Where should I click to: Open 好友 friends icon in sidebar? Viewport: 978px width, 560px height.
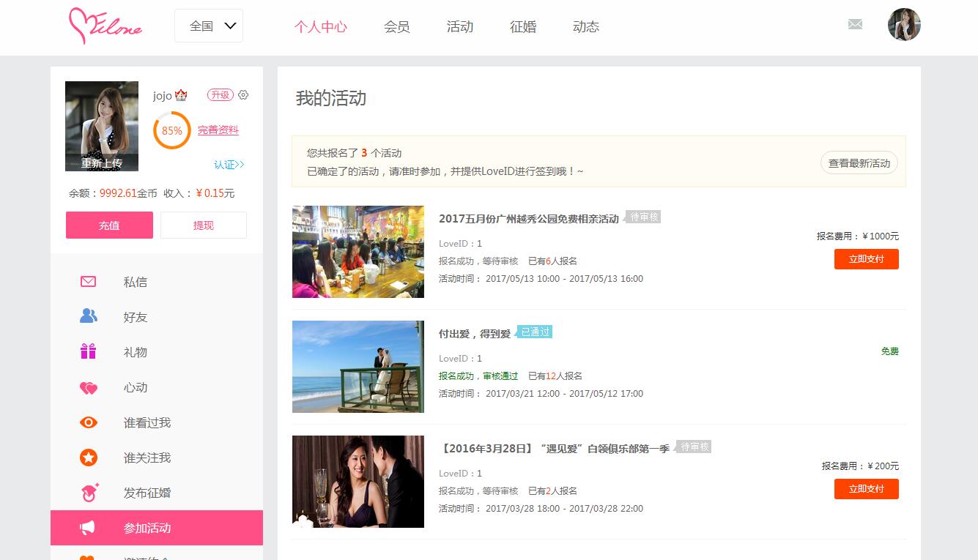tap(89, 316)
